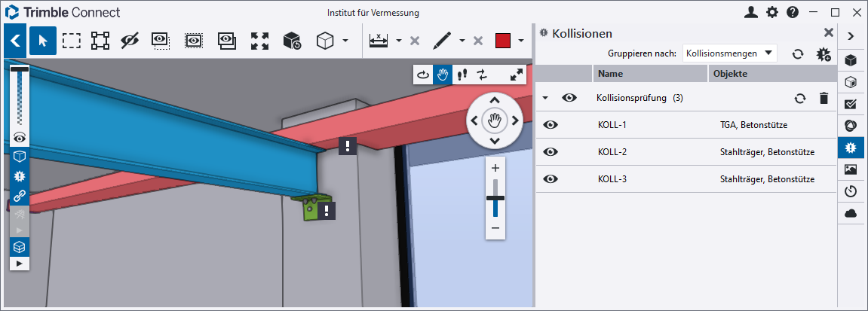
Task: Click the measure tool icon
Action: click(x=379, y=41)
